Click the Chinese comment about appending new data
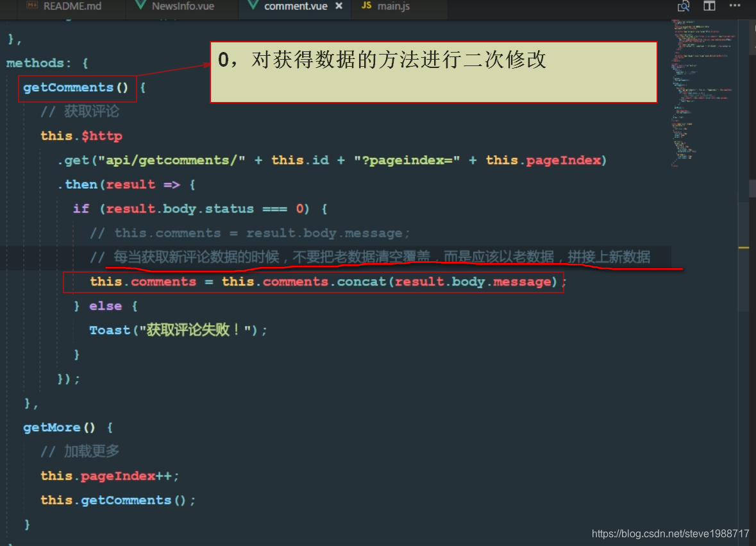The height and width of the screenshot is (546, 756). coord(370,257)
